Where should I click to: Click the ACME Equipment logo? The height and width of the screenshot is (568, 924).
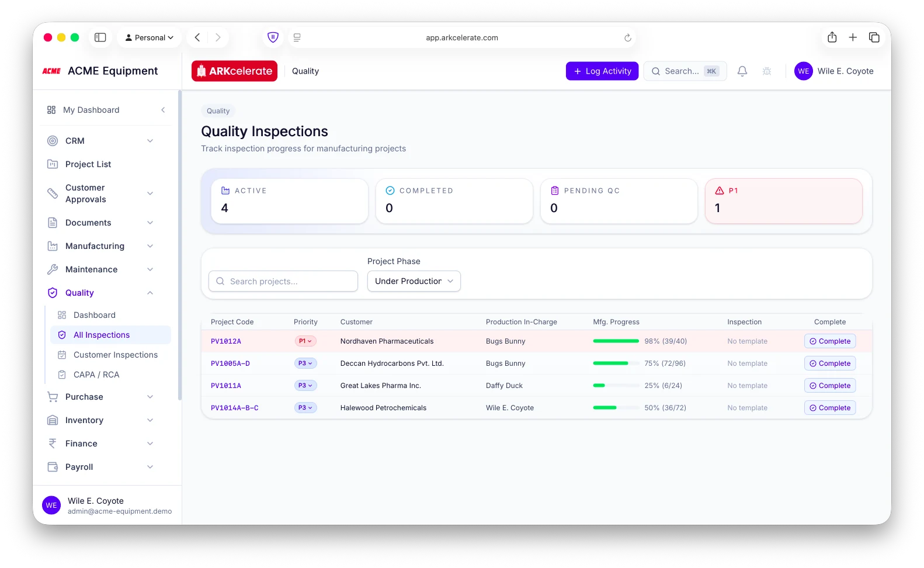tap(51, 71)
